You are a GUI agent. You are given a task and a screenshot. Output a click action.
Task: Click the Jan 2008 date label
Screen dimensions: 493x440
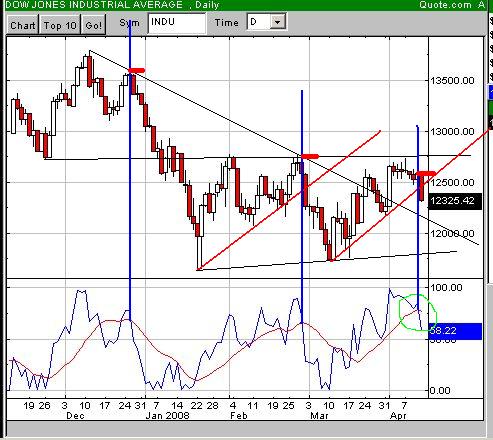pyautogui.click(x=167, y=416)
